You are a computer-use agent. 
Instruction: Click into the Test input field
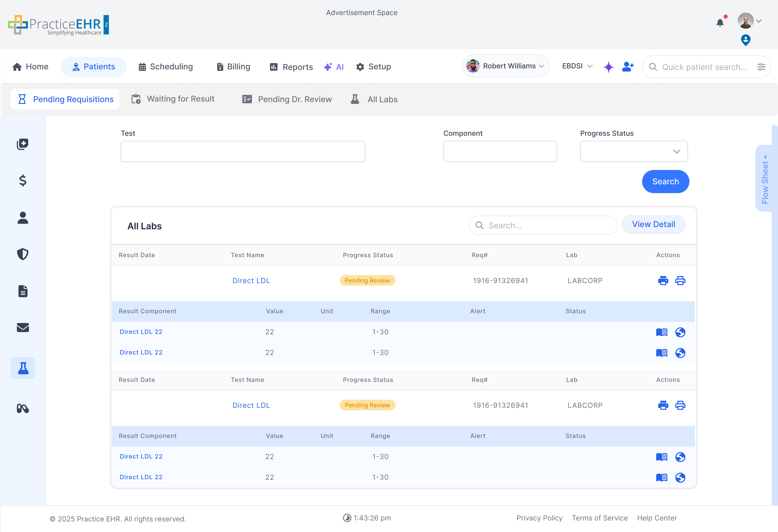click(243, 152)
